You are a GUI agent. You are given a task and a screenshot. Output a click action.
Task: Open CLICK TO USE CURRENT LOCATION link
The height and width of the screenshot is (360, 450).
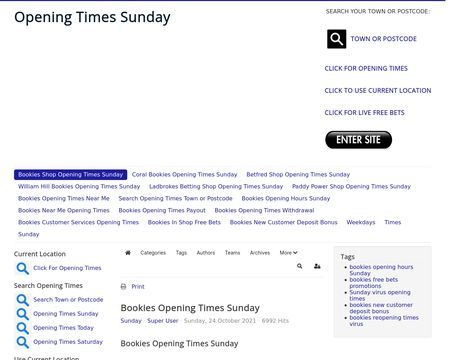[378, 90]
